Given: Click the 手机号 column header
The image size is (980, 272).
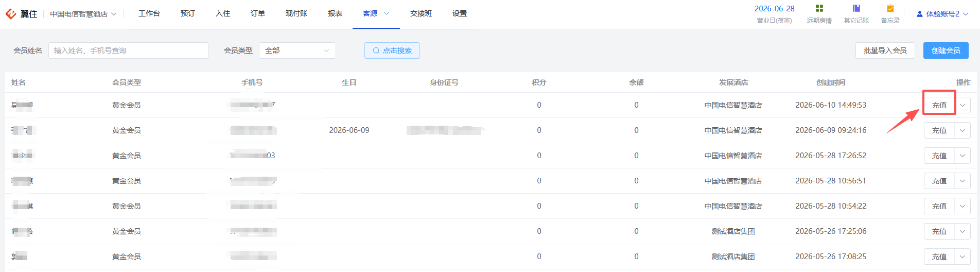Looking at the screenshot, I should pyautogui.click(x=252, y=82).
